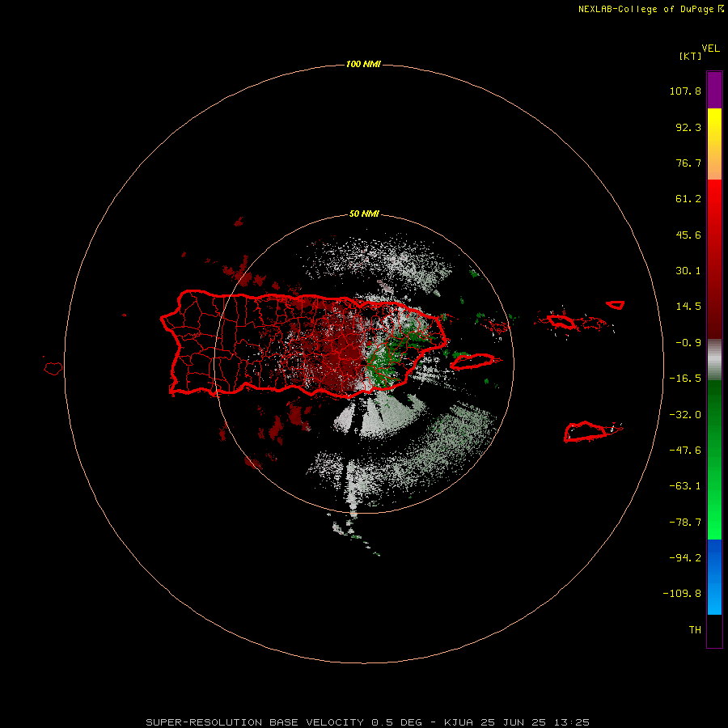Click the -32.0 velocity scale value
This screenshot has height=728, width=728.
tap(685, 415)
